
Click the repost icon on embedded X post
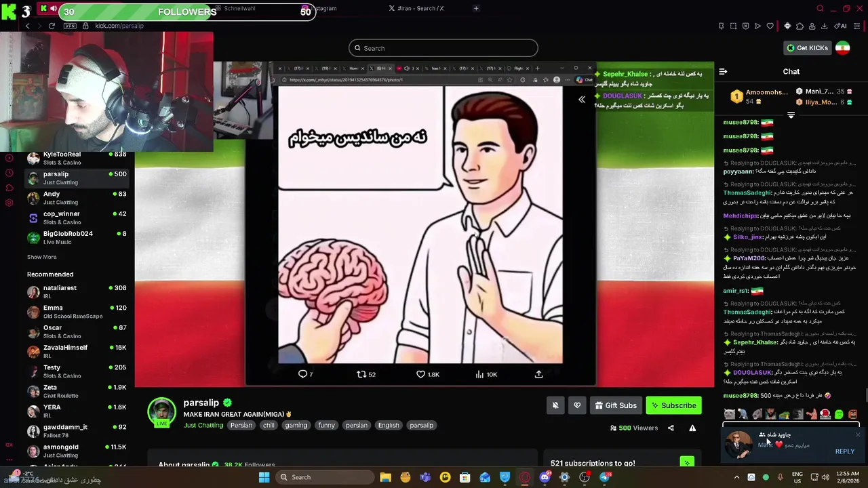click(x=361, y=374)
